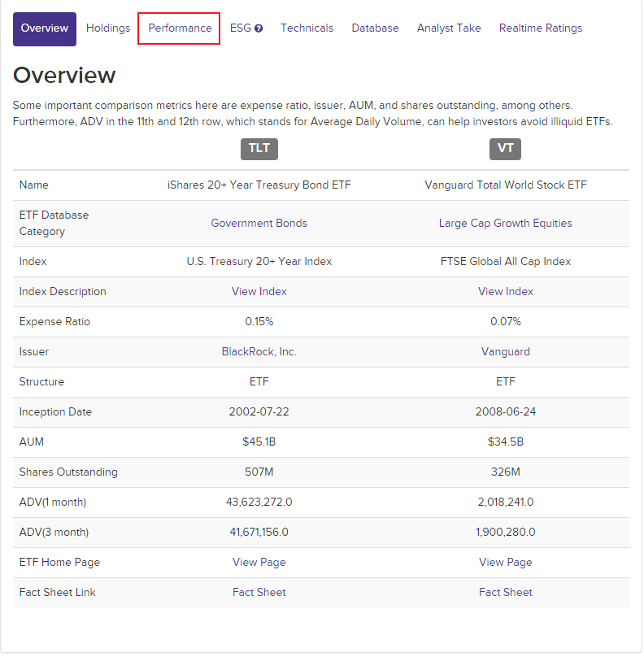
Task: Click the Shares Outstanding row label
Action: (x=69, y=472)
